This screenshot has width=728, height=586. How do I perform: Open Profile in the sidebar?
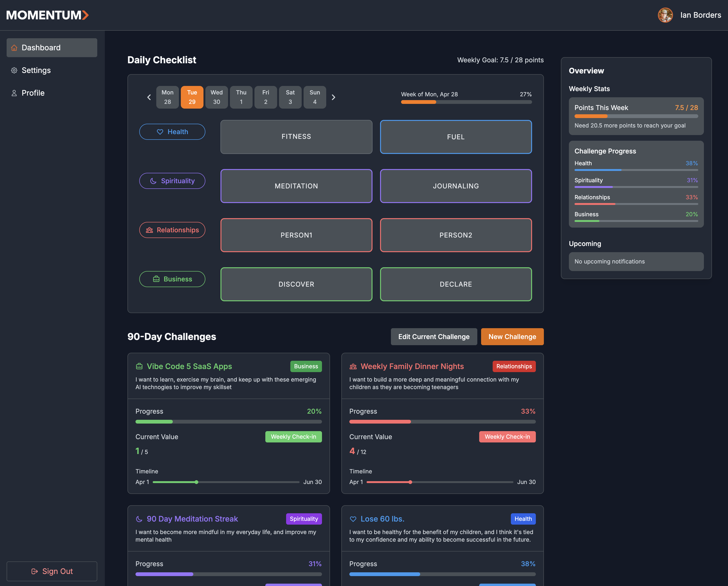(x=52, y=93)
